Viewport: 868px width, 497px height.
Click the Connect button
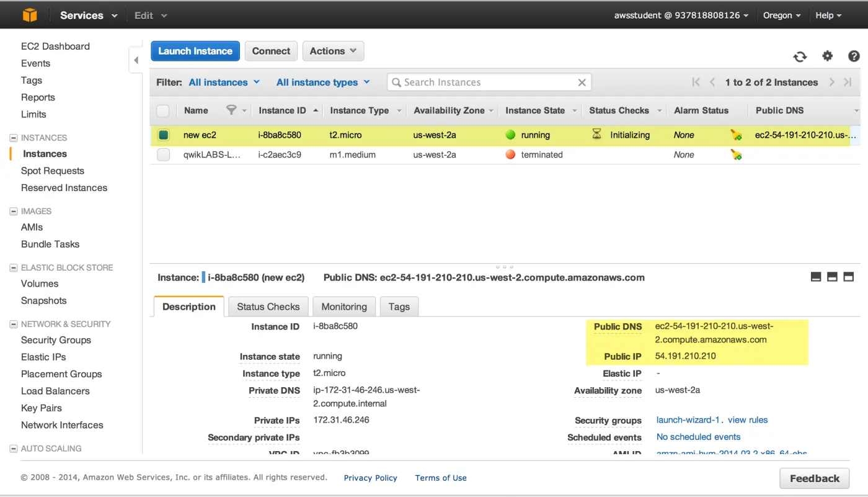[271, 51]
